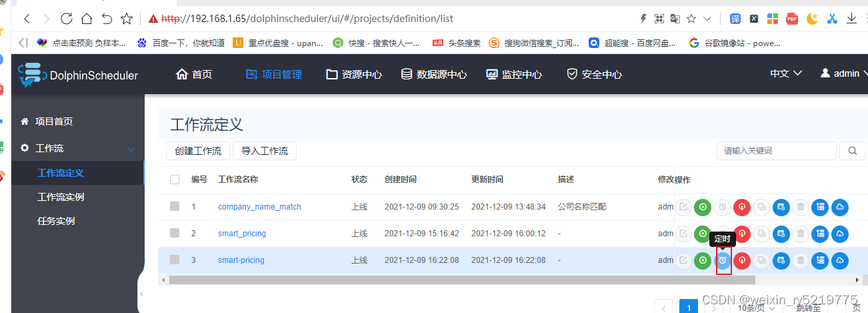Export smart-pricing workflow via cloud icon

point(841,260)
